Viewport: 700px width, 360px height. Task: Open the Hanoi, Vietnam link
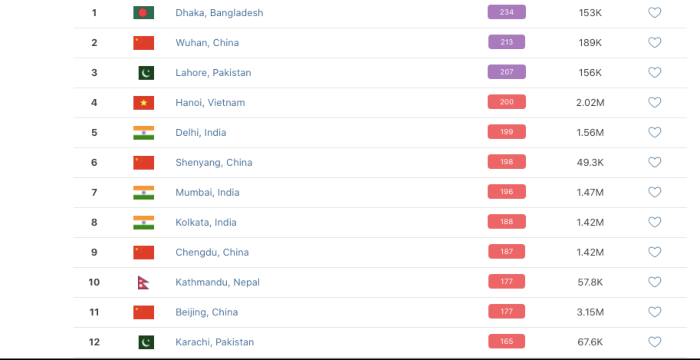210,103
